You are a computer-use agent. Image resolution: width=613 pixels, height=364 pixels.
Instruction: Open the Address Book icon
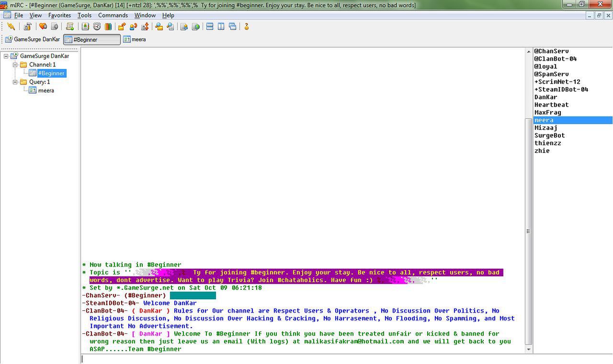[x=85, y=27]
